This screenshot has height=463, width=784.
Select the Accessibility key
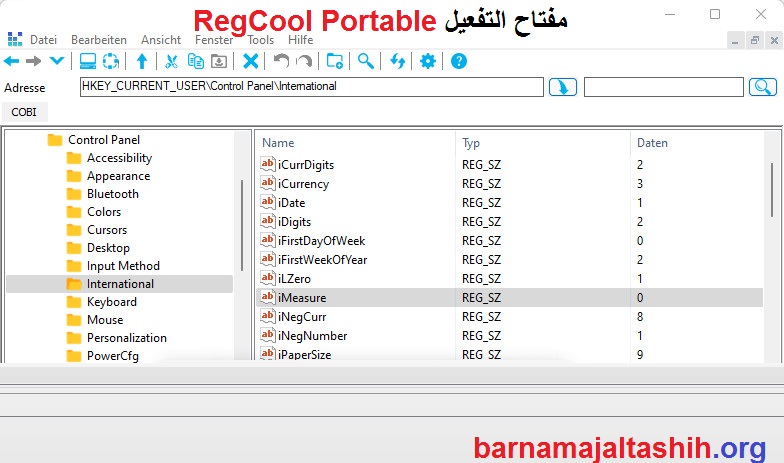pyautogui.click(x=119, y=158)
